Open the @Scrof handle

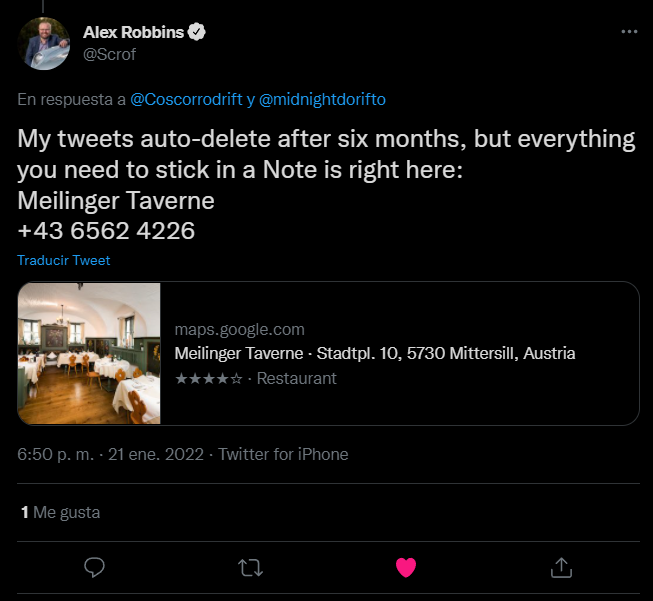click(x=110, y=54)
